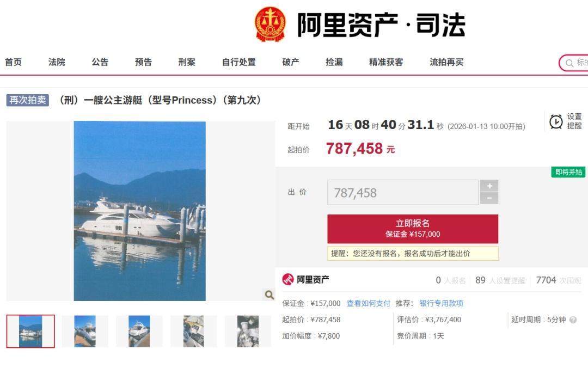Open the 查看如何支付 link

[x=368, y=303]
